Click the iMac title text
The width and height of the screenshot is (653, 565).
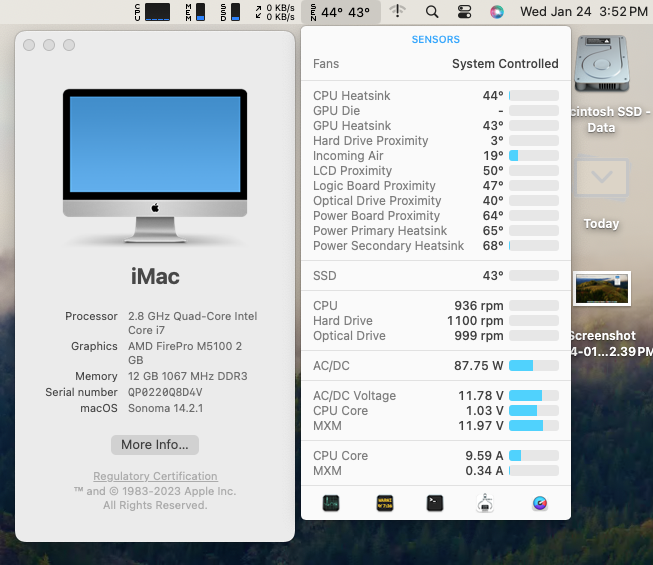point(155,276)
